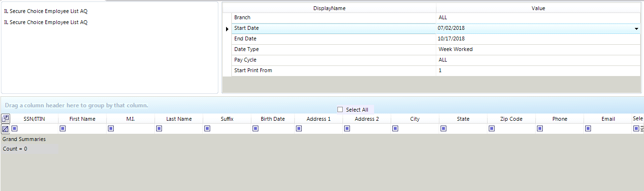Click the Zip Code column header
644x191 pixels.
click(511, 119)
